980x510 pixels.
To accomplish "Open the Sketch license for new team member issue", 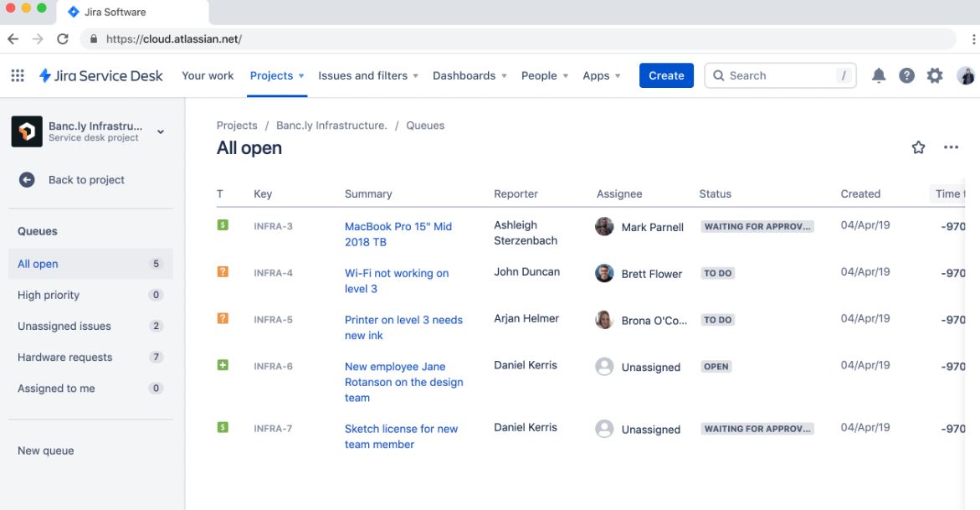I will point(401,436).
